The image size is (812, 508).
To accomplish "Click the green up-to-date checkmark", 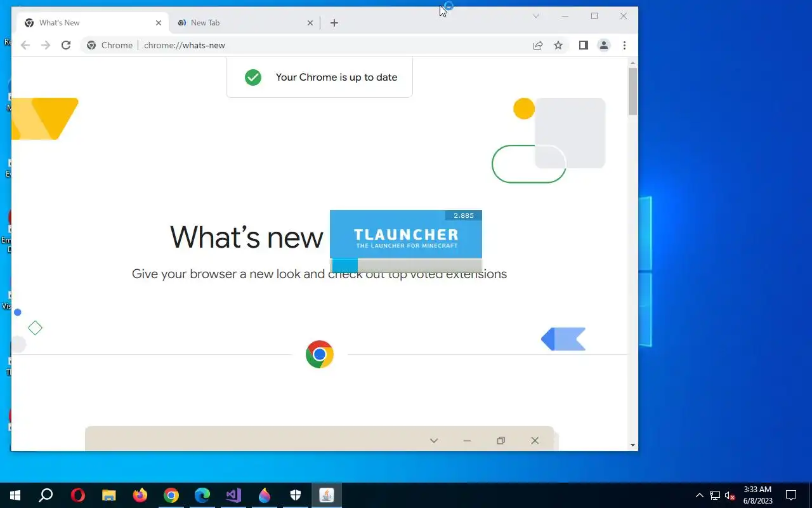I will pos(253,77).
